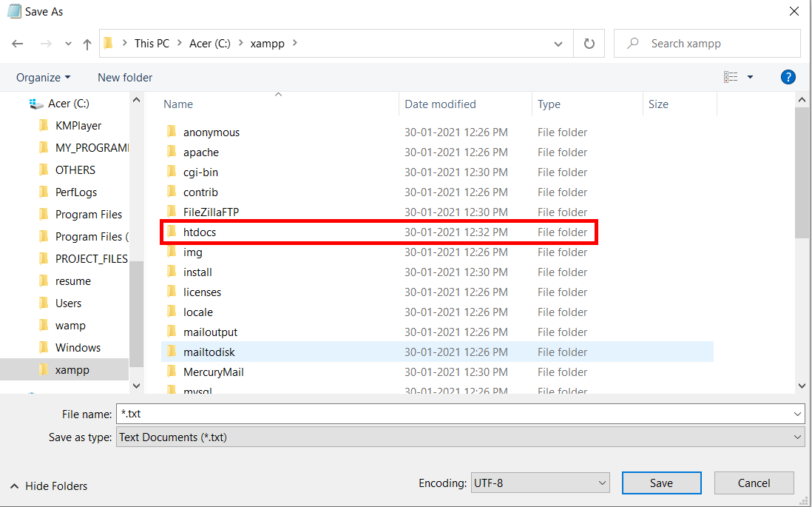Navigate up to the parent folder
Viewport: 812px width, 507px height.
point(87,43)
